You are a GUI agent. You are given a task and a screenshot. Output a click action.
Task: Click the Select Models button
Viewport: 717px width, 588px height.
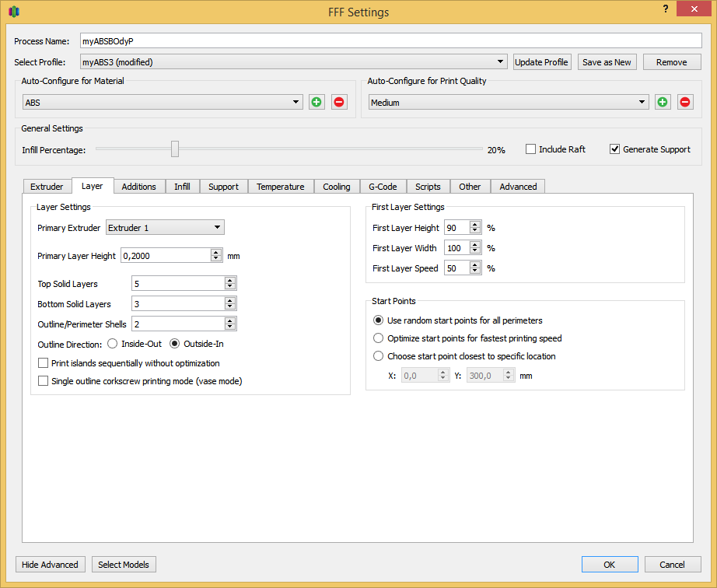pos(124,564)
